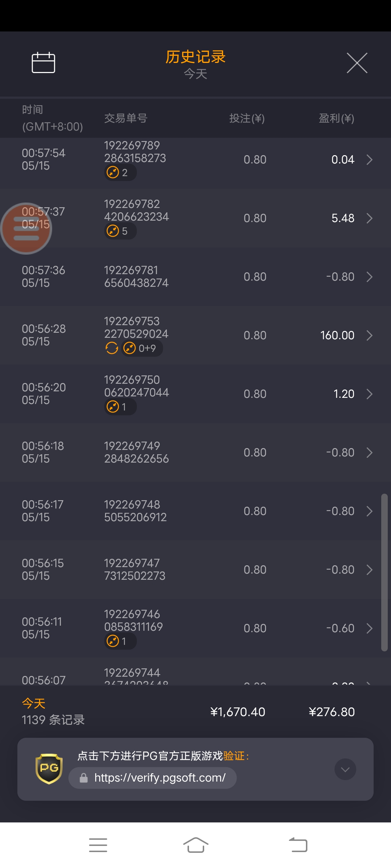Tap the free spin badge showing 2
The height and width of the screenshot is (868, 391).
click(120, 173)
